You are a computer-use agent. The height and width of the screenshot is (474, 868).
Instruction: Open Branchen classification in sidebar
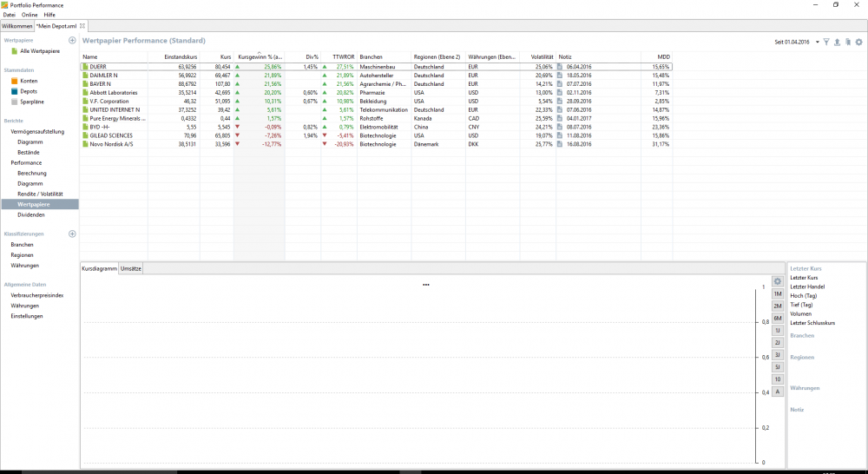(x=23, y=245)
